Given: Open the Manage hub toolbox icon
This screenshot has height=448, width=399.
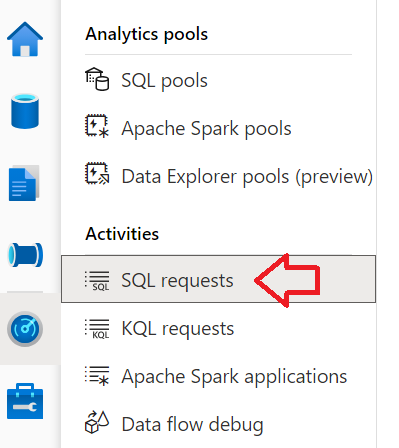Looking at the screenshot, I should coord(25,401).
